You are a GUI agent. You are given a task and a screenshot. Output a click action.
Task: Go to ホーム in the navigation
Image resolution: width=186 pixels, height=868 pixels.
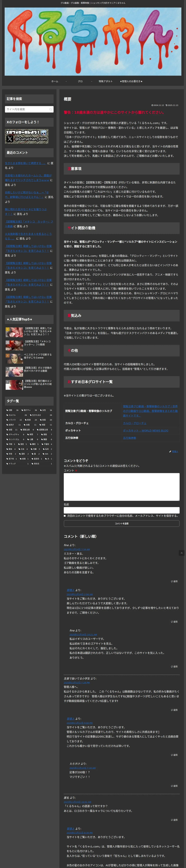click(55, 81)
